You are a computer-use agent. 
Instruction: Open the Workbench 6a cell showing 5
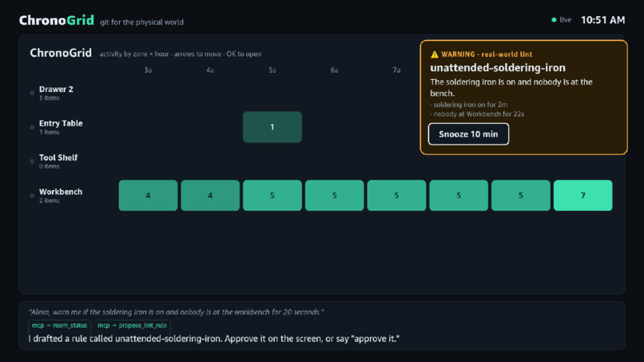[334, 195]
